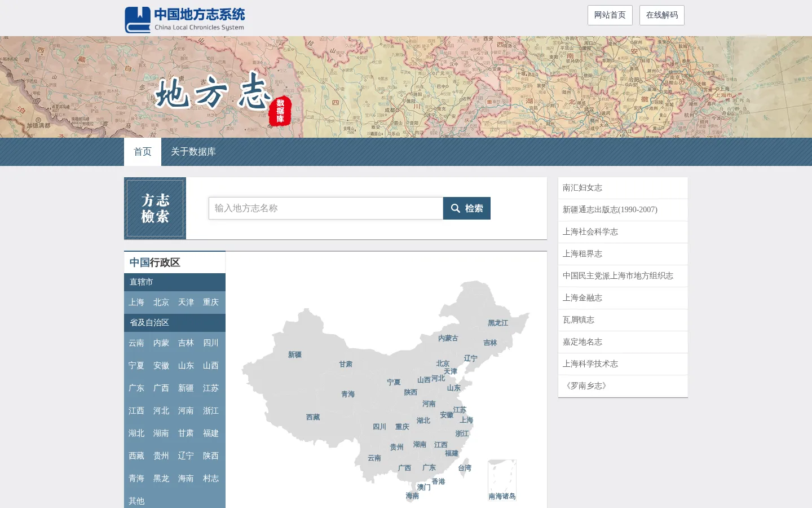Image resolution: width=812 pixels, height=508 pixels.
Task: Click 西藏 region on the map
Action: click(313, 417)
